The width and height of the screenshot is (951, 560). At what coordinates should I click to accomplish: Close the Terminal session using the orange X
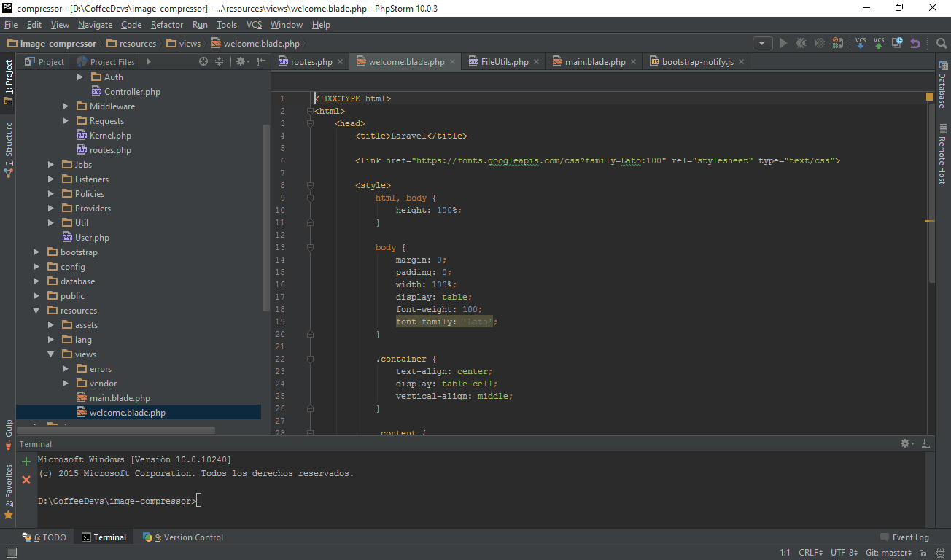26,480
